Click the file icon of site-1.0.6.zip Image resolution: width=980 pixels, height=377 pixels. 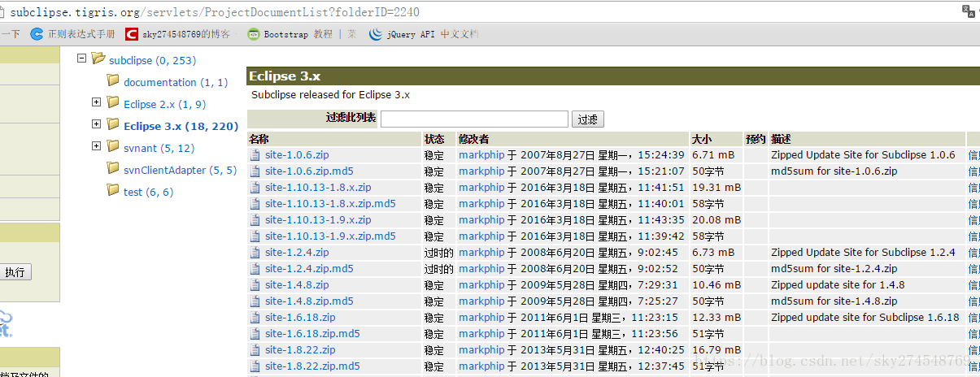(x=255, y=154)
